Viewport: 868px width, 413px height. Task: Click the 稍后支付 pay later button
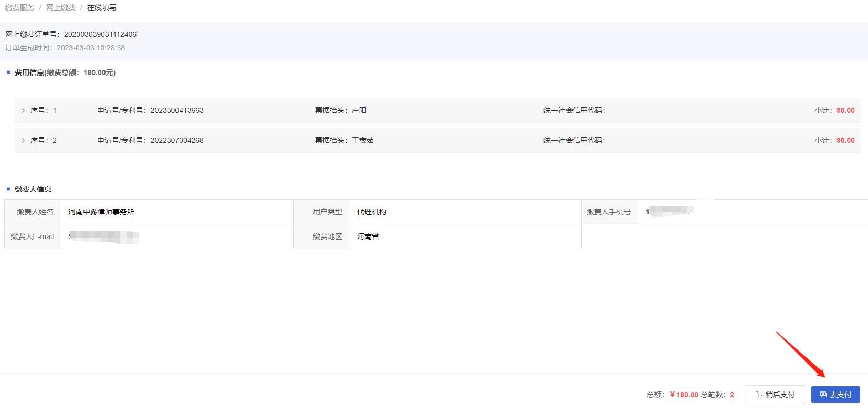pos(775,395)
